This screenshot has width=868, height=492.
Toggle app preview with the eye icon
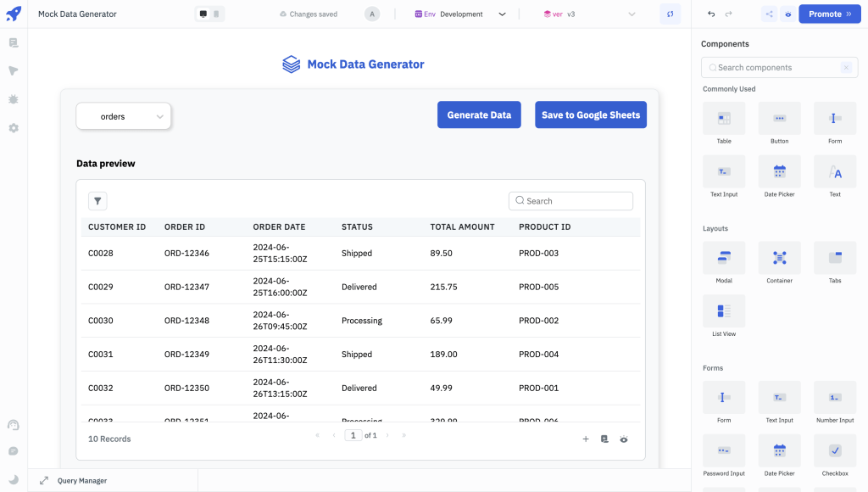pos(788,14)
